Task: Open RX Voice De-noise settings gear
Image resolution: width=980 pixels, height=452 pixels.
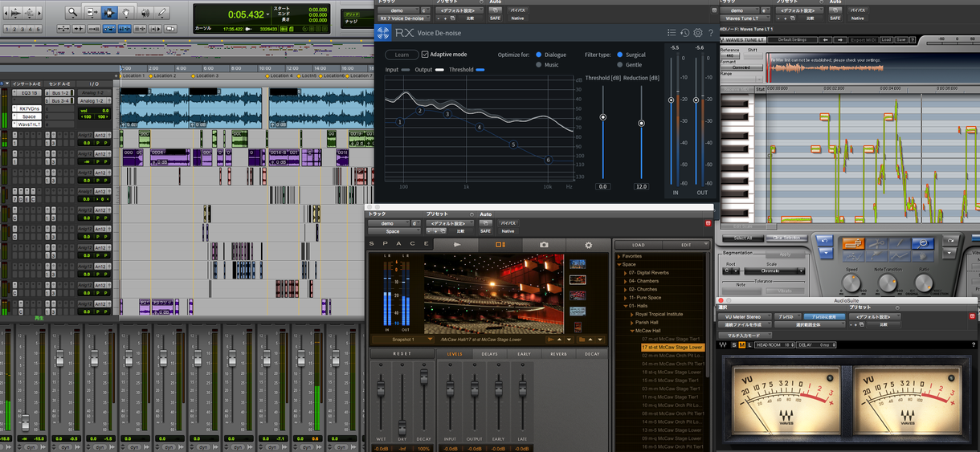Action: [x=697, y=33]
